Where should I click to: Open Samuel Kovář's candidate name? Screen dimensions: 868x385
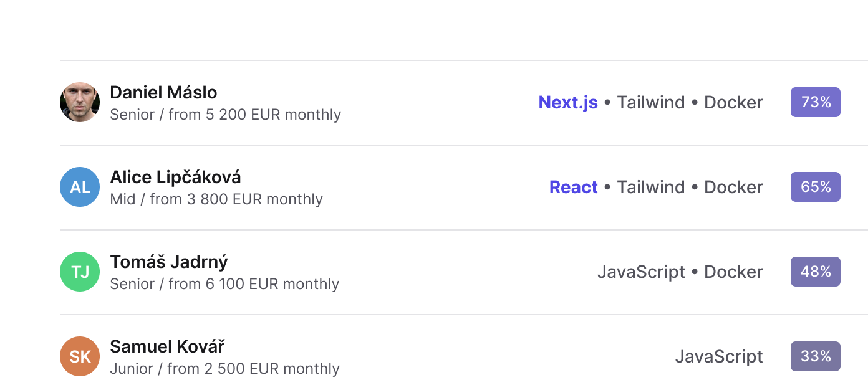click(167, 346)
